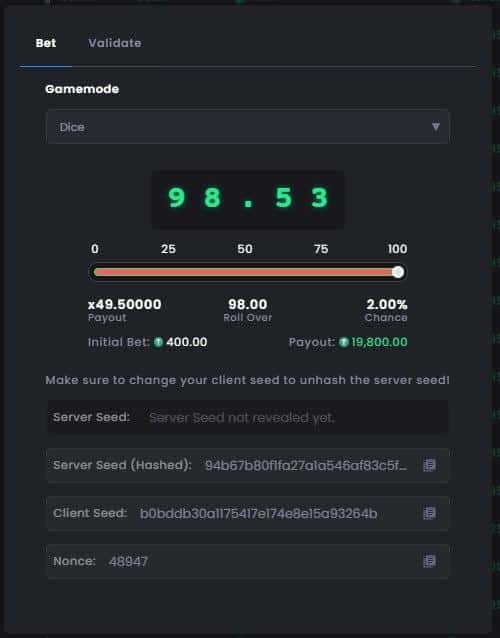Click the Server Seed not revealed field
Screen dimensions: 500x638
pyautogui.click(x=248, y=417)
